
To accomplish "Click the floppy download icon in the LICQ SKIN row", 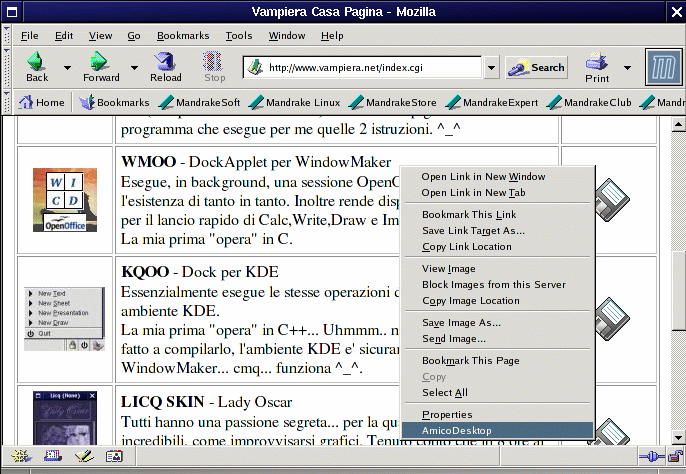I will (x=612, y=432).
